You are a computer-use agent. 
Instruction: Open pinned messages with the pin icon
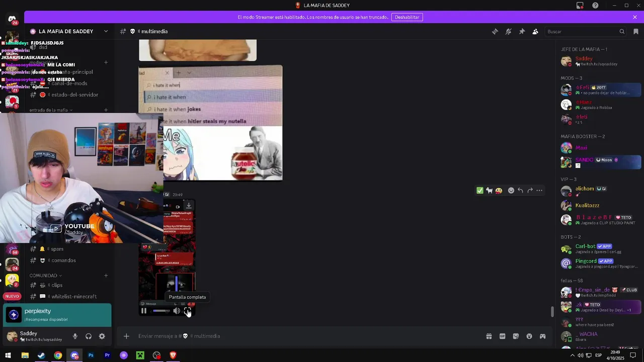tap(522, 31)
